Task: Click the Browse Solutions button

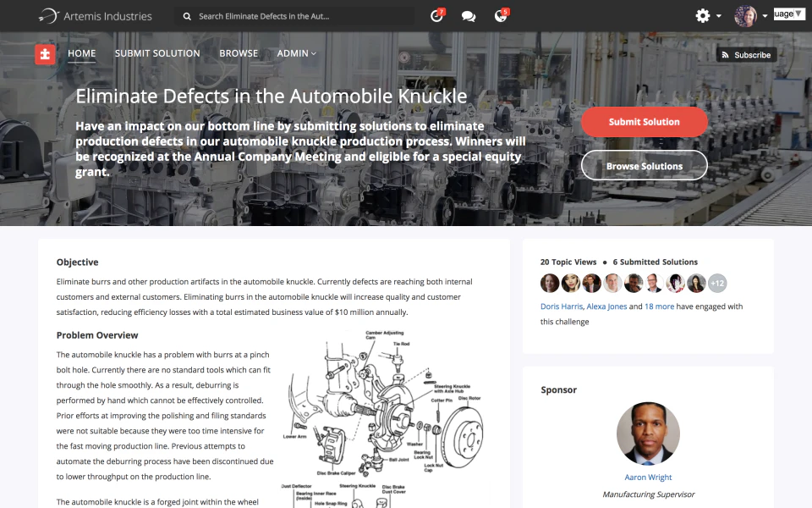Action: (x=645, y=166)
